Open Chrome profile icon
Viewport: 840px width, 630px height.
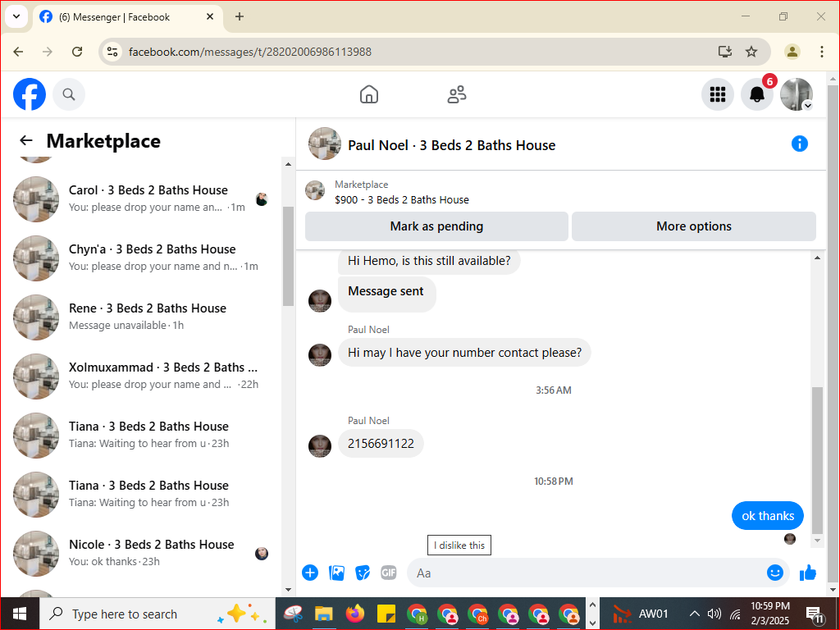coord(792,52)
